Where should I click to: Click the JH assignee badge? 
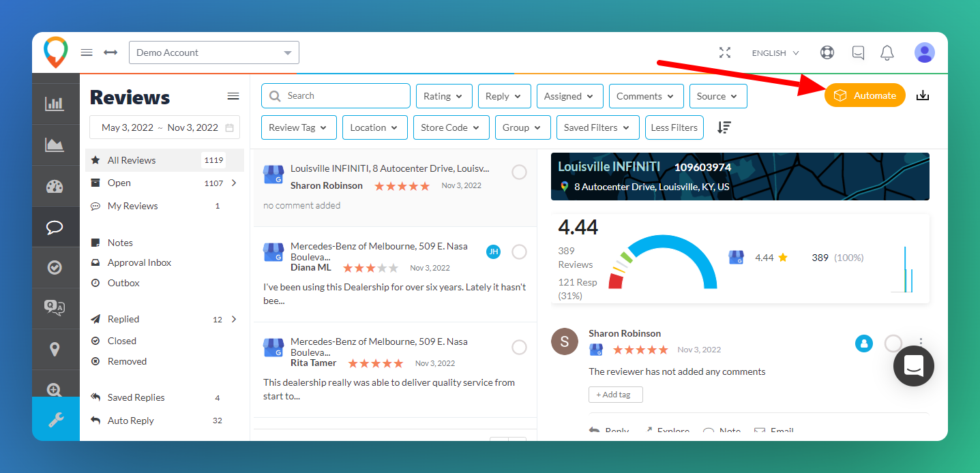tap(494, 251)
